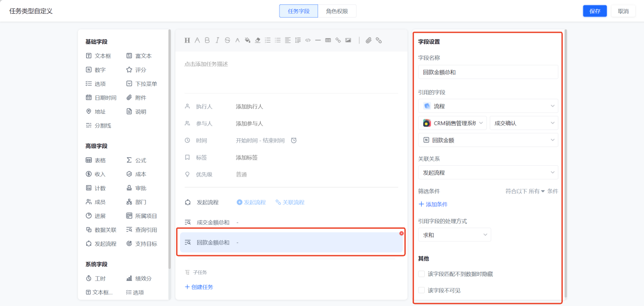Check 该字段不可见 option
Viewport: 644px width, 306px height.
421,290
